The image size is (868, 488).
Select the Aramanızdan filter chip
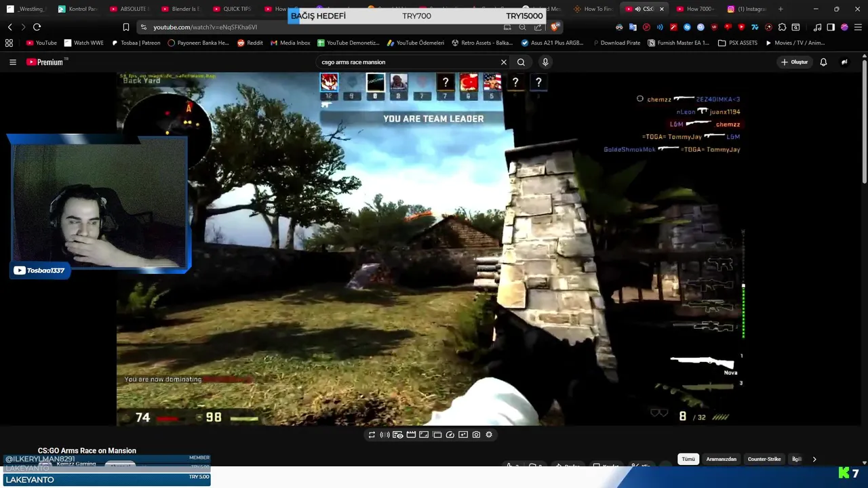tap(721, 459)
